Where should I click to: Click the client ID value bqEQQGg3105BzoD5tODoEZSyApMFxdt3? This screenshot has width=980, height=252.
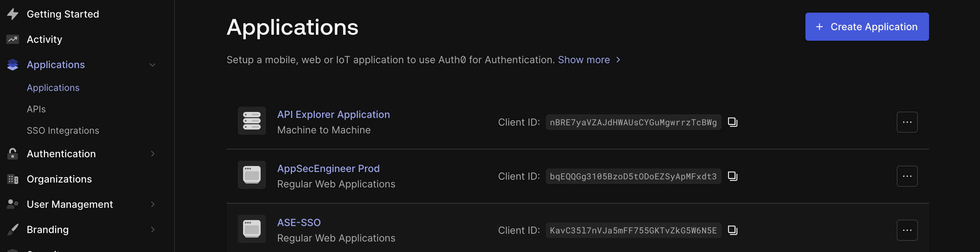(x=633, y=176)
